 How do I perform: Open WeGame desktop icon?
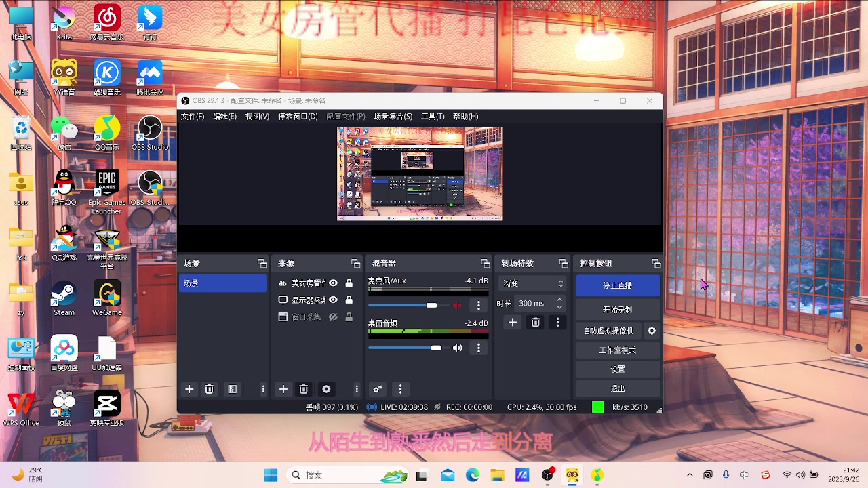coord(106,298)
